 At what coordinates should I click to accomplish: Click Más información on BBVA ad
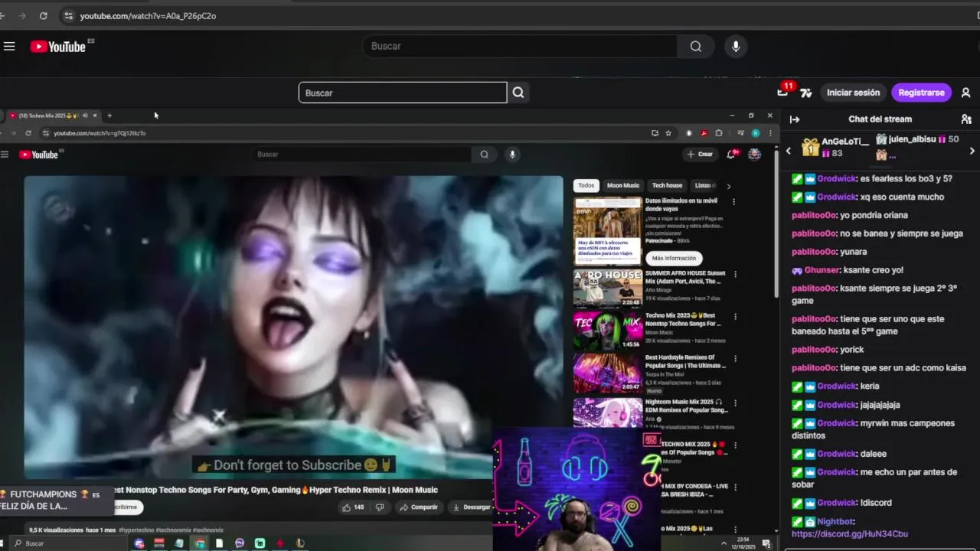(x=674, y=259)
